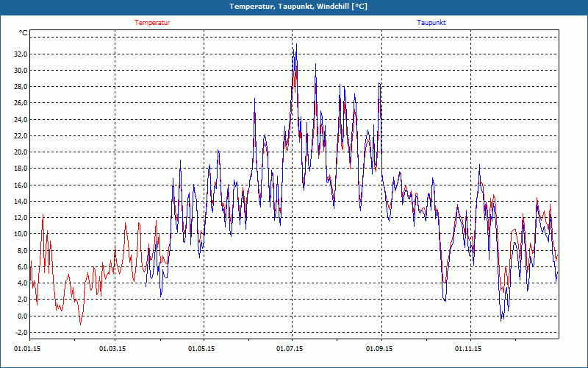
Task: Click the 01.11.15 date label
Action: click(468, 349)
